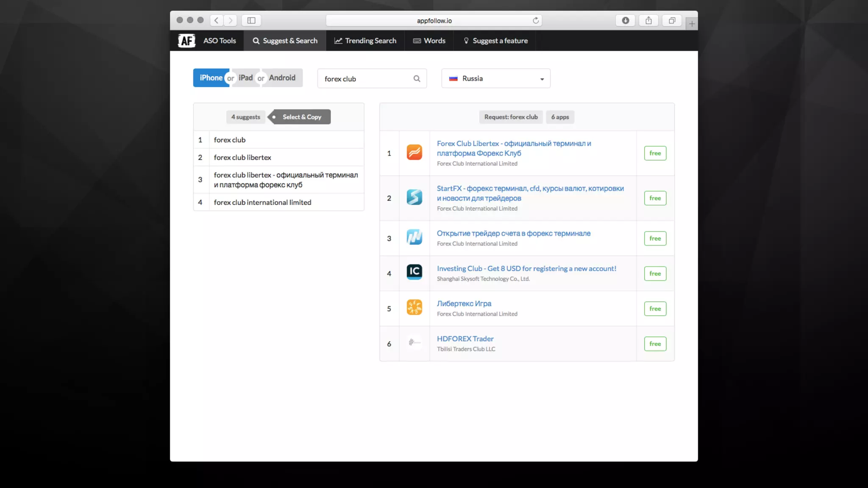Click the forex club search input field
The width and height of the screenshot is (868, 488).
(x=364, y=79)
